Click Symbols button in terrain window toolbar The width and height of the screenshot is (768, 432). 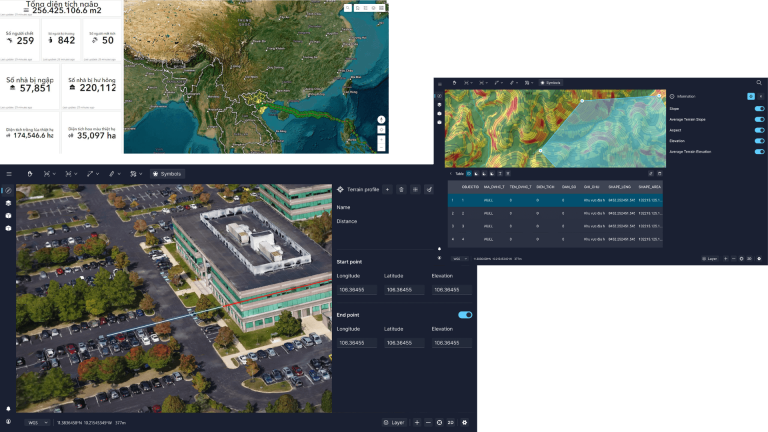(551, 83)
